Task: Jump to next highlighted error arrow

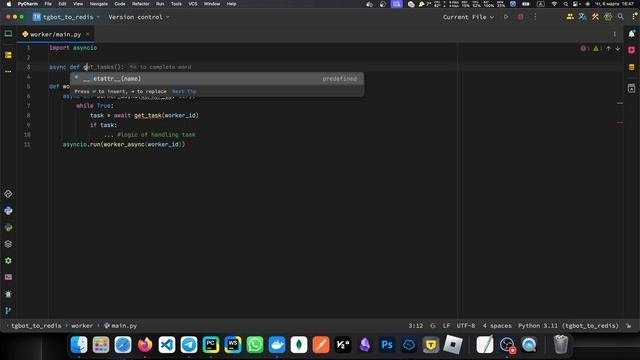Action: (618, 49)
